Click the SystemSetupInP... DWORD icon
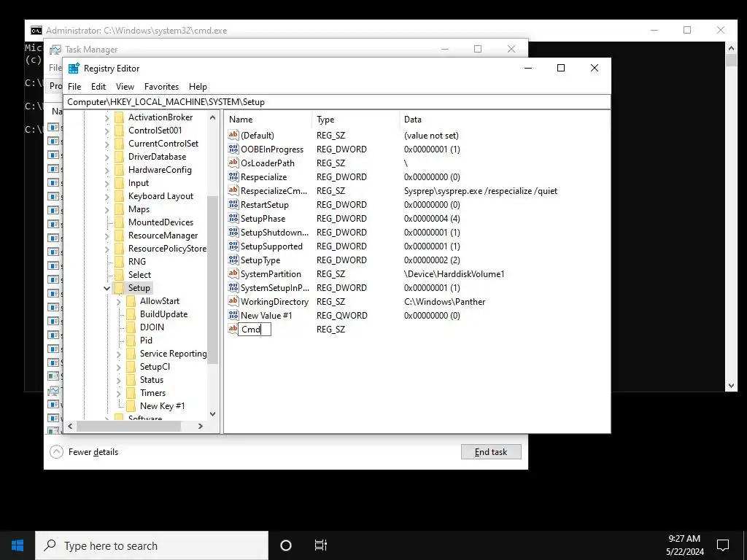This screenshot has height=560, width=747. pyautogui.click(x=233, y=287)
